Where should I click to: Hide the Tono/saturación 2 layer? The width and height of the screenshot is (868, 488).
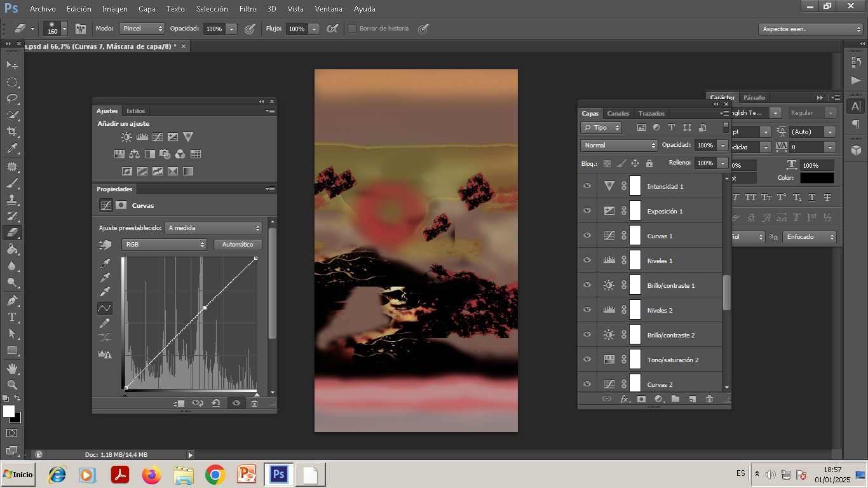tap(587, 360)
